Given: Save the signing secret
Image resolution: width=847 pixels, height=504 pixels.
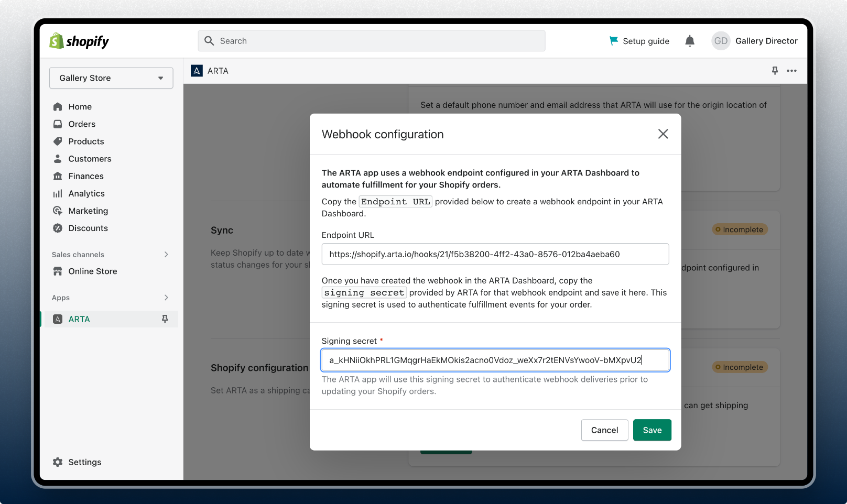Looking at the screenshot, I should click(x=652, y=430).
